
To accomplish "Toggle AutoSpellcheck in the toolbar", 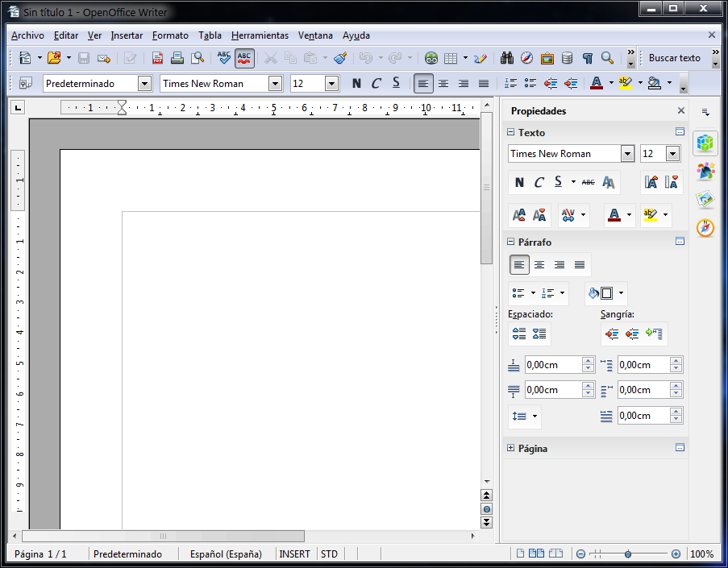I will 243,58.
